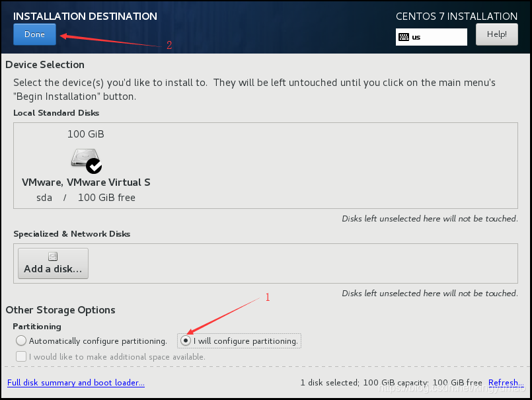Screen dimensions: 532x400
Task: Click the Specialized & Network Disks heading
Action: [x=72, y=234]
